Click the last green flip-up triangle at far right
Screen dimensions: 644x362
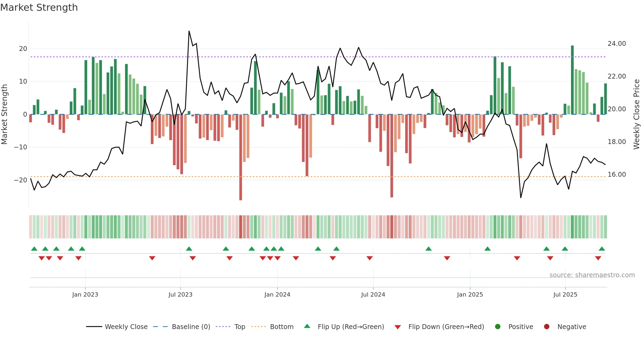click(x=602, y=249)
